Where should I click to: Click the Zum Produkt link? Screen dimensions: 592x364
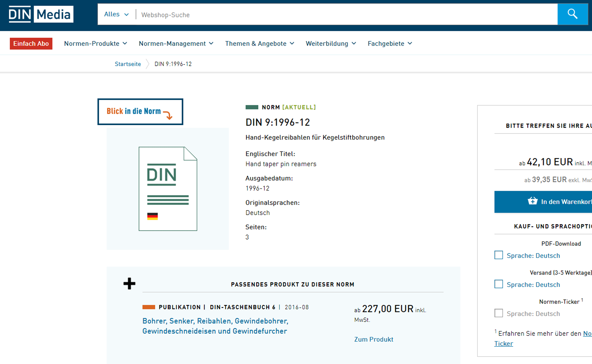click(374, 339)
